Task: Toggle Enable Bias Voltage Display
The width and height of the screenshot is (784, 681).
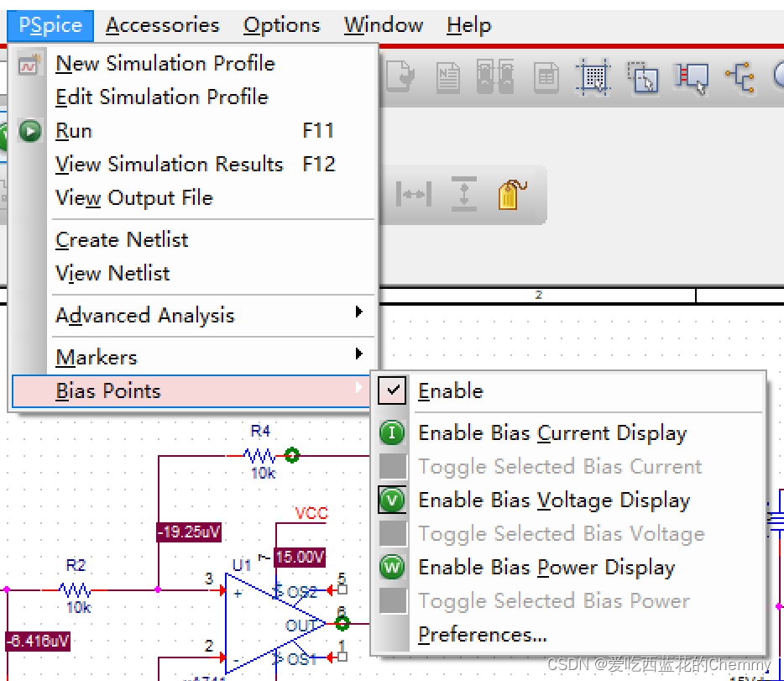Action: (x=553, y=500)
